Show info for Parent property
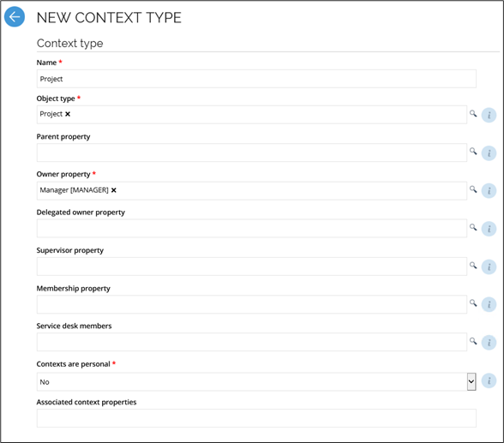Image resolution: width=504 pixels, height=443 pixels. click(489, 153)
